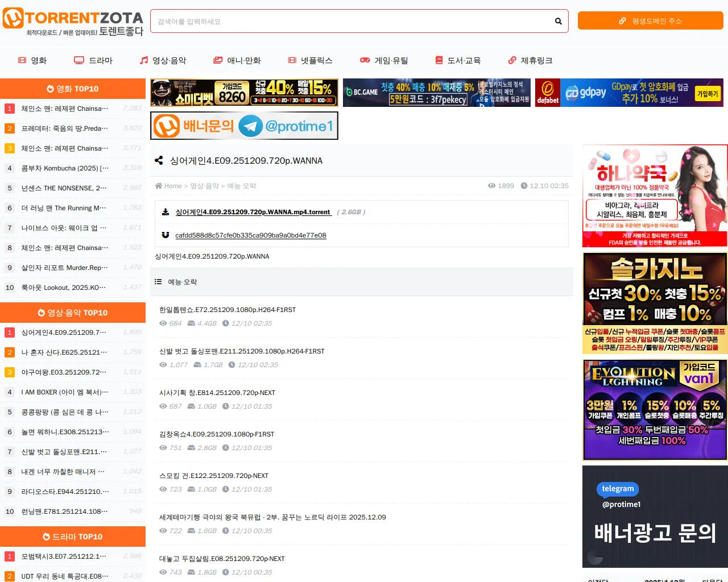Open UDT 우리 동네 특공대.E08
This screenshot has height=582, width=728.
(65, 576)
